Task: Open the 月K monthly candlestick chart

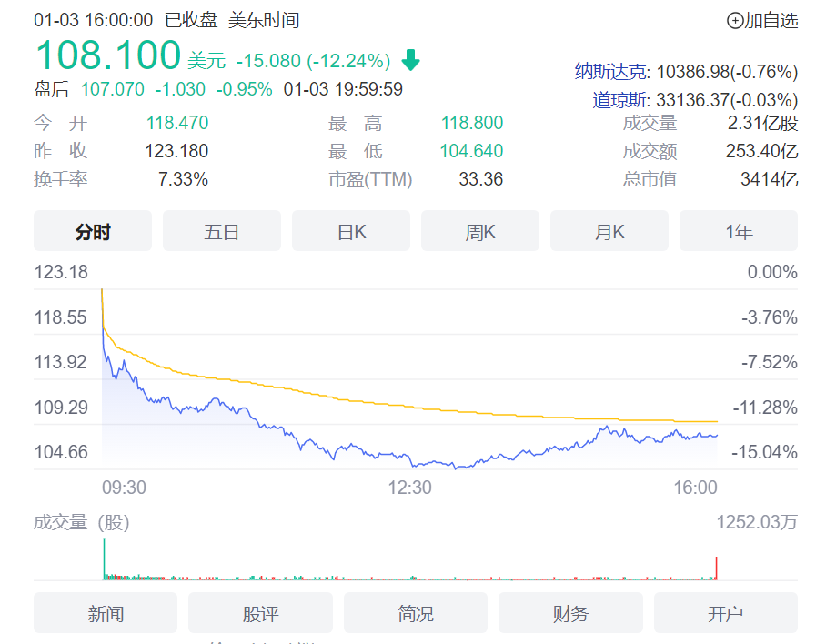Action: point(609,231)
